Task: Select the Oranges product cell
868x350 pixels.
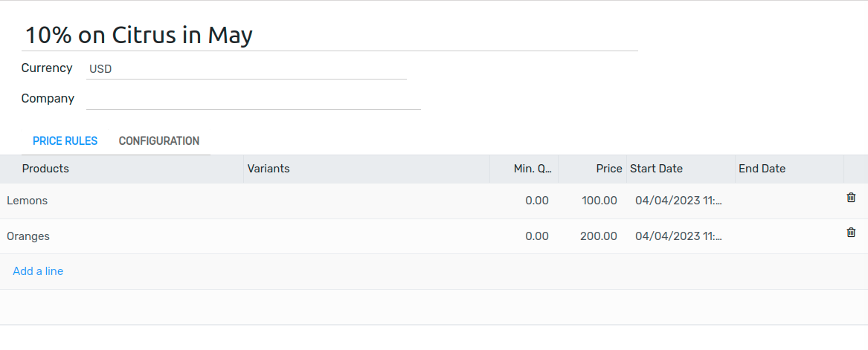Action: pyautogui.click(x=122, y=236)
